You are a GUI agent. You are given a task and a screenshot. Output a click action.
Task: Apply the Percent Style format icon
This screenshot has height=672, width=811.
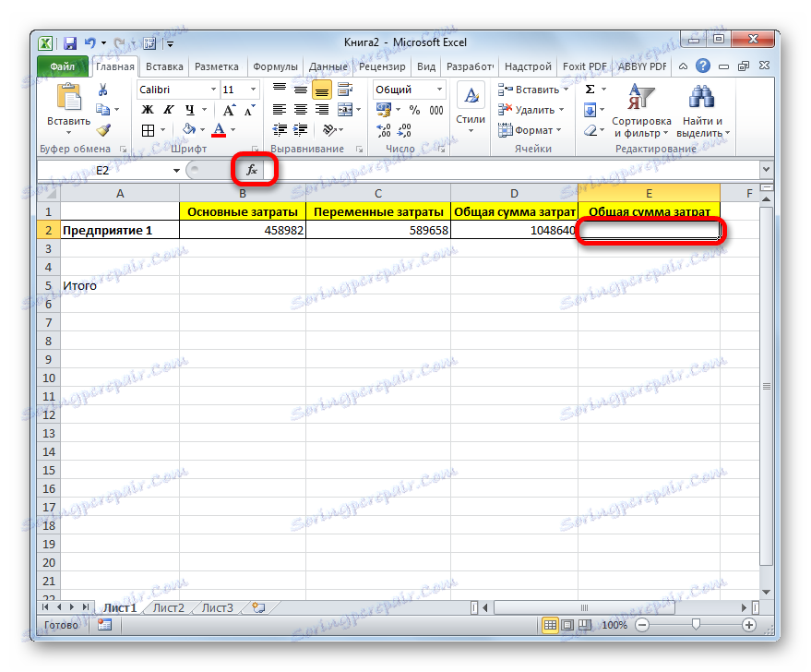click(x=413, y=109)
